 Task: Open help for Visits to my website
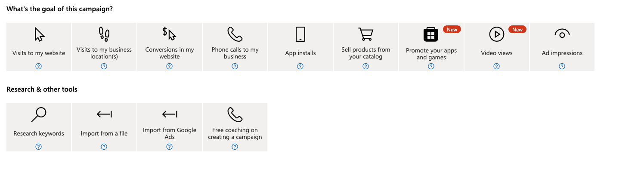click(x=39, y=66)
